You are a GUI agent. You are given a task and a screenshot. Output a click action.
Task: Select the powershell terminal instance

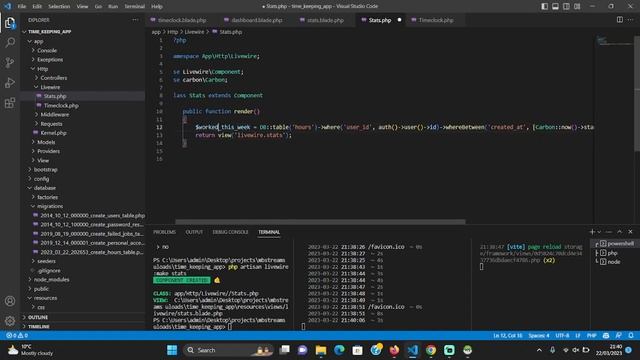coord(616,244)
